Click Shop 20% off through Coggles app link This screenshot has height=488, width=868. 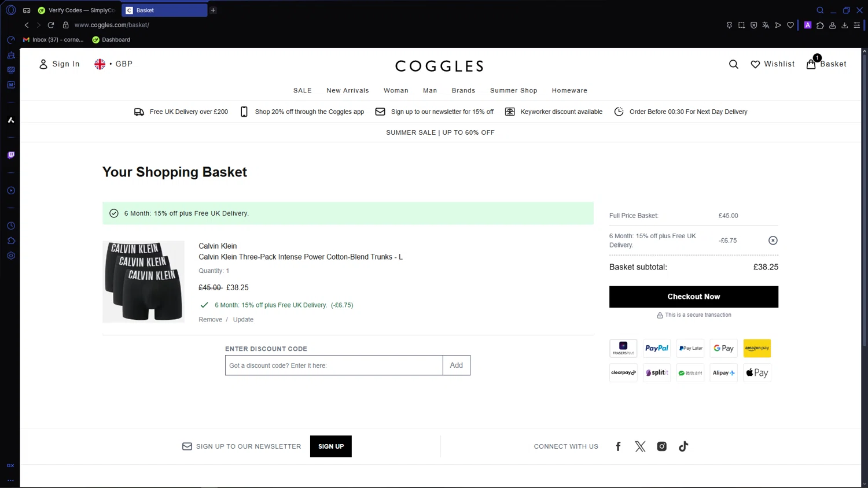click(302, 112)
